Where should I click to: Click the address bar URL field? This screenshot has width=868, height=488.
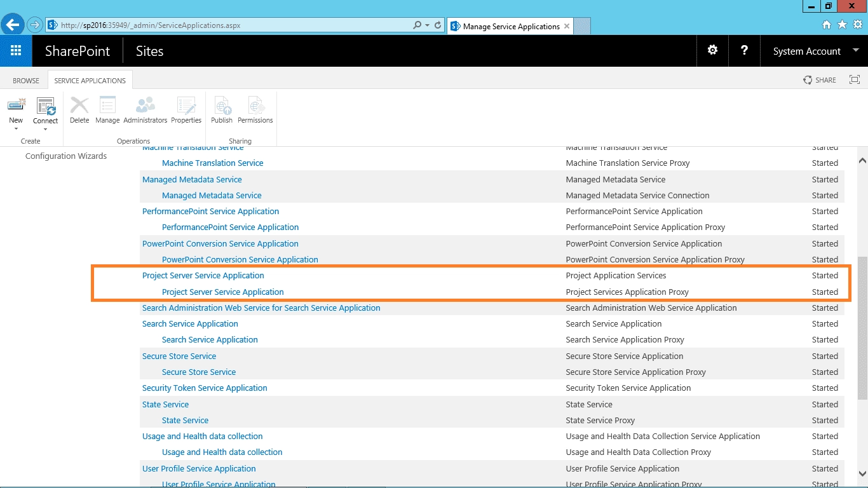pyautogui.click(x=229, y=25)
